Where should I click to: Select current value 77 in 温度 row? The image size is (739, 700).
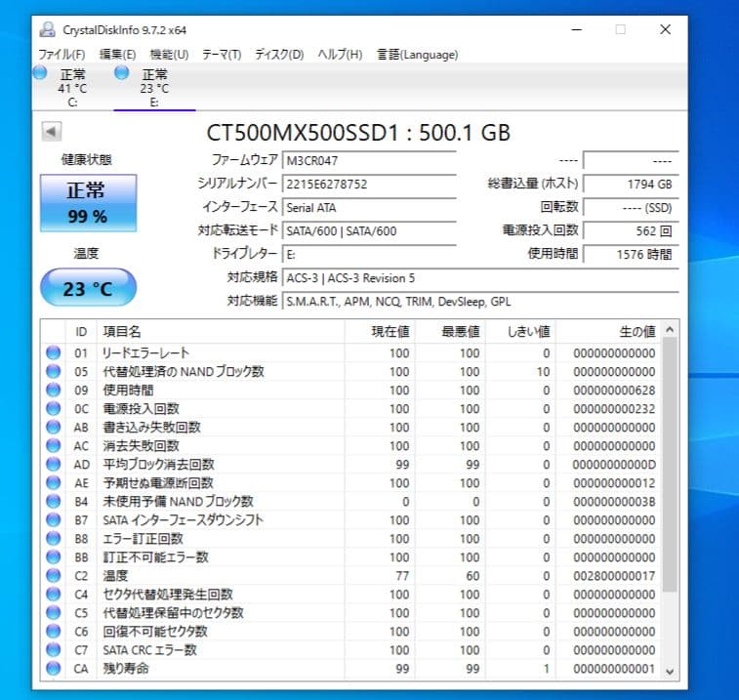pyautogui.click(x=402, y=576)
